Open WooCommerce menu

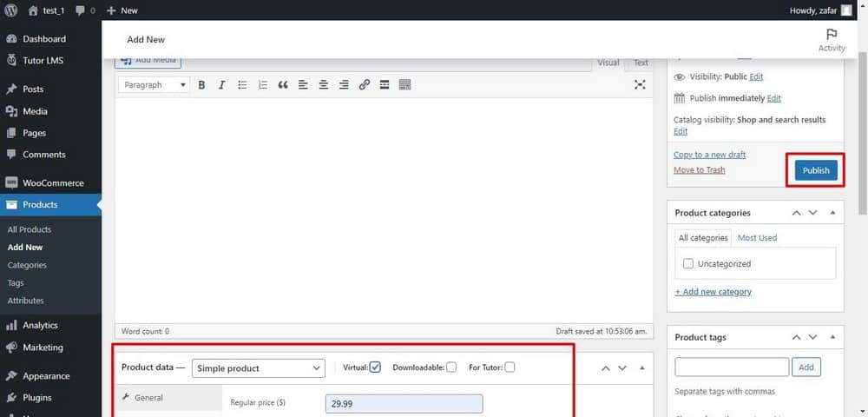coord(53,182)
